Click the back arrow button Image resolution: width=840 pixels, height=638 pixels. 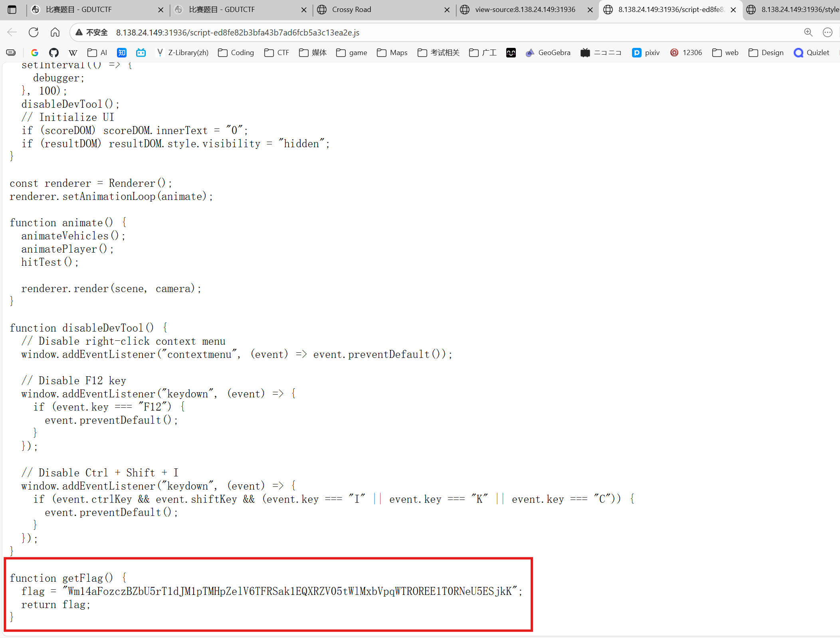[12, 32]
